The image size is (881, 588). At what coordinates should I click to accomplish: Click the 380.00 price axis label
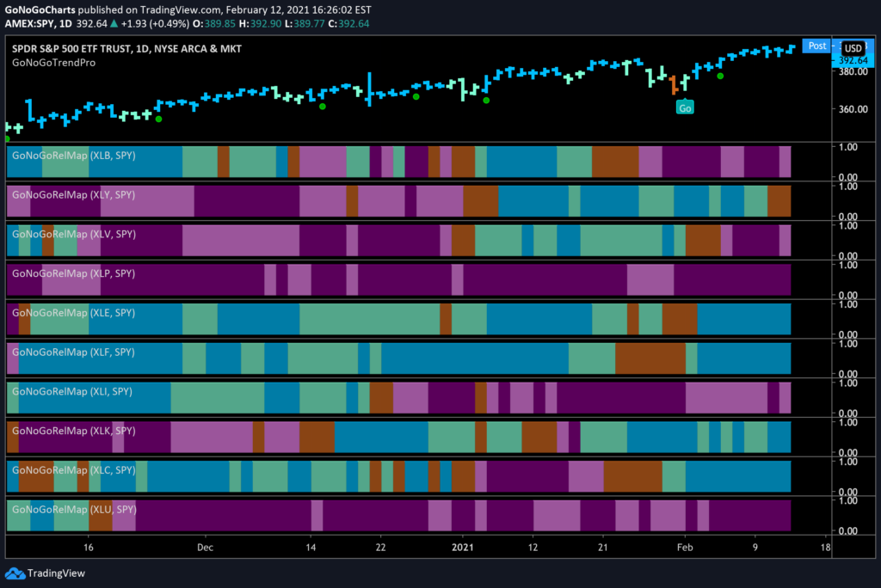[853, 72]
